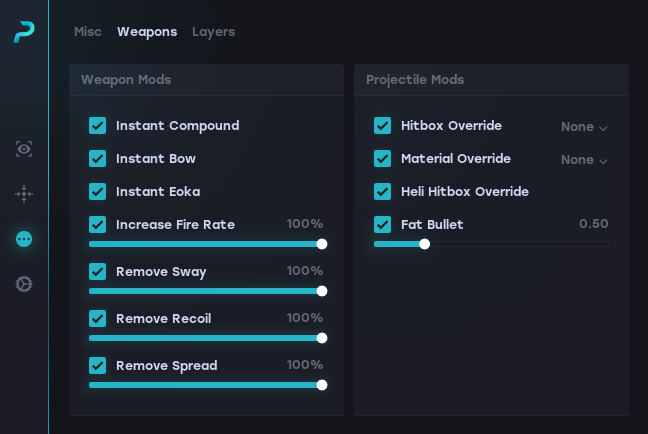648x434 pixels.
Task: Turn off Heli Hitbox Override
Action: click(x=383, y=192)
